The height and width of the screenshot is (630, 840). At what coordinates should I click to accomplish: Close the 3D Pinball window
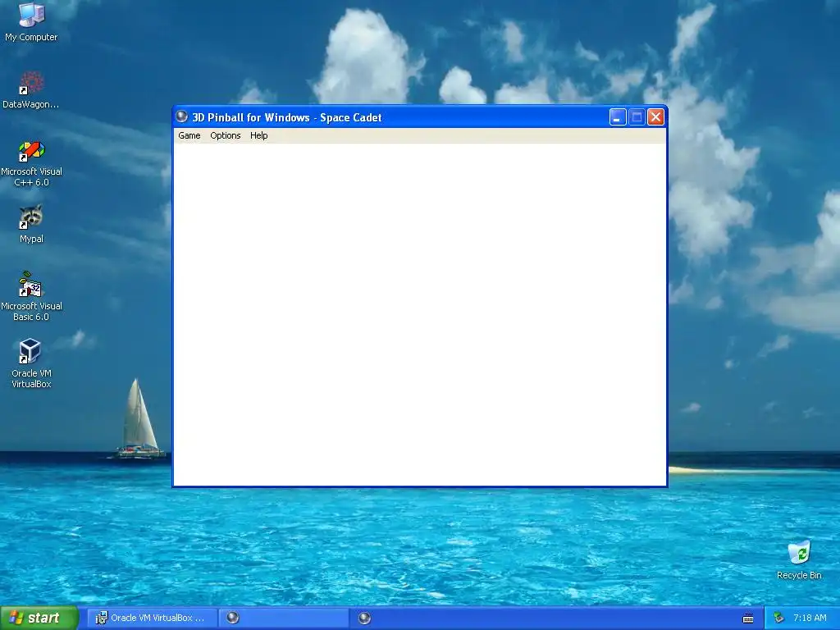(655, 116)
